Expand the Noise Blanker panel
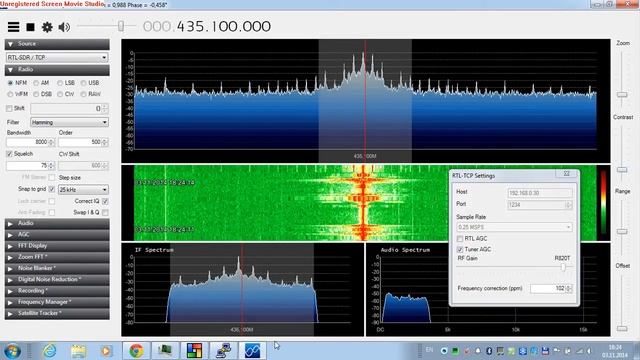This screenshot has width=640, height=360. point(57,269)
